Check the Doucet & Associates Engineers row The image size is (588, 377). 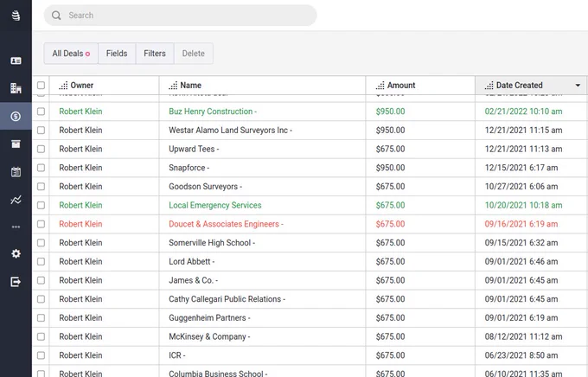pos(41,224)
